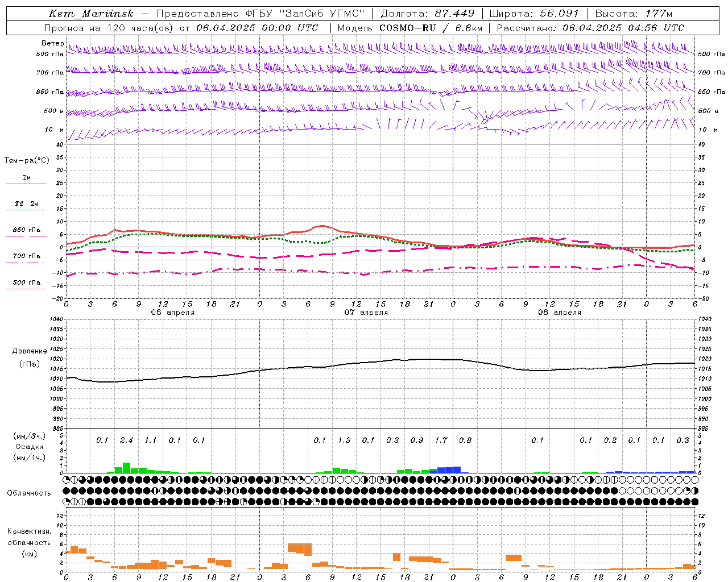The width and height of the screenshot is (728, 582).
Task: Click the blue precipitation bar under 0.8
Action: pos(457,470)
